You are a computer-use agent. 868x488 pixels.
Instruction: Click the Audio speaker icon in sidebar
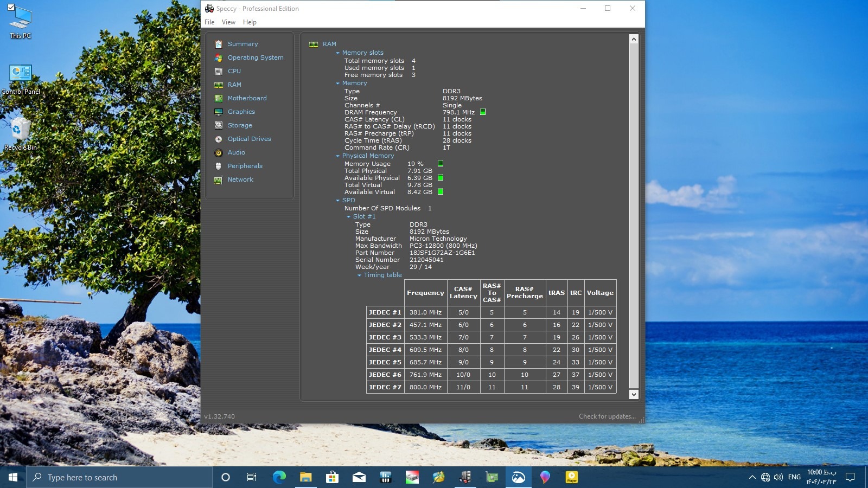pyautogui.click(x=219, y=152)
